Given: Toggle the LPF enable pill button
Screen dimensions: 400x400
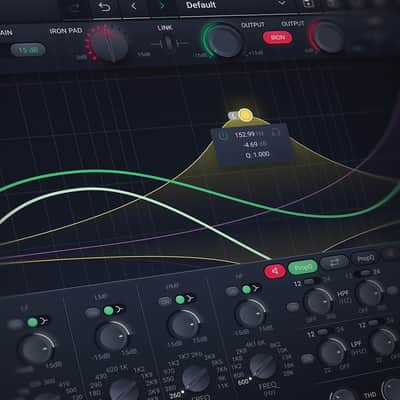Looking at the screenshot, I should tap(307, 358).
